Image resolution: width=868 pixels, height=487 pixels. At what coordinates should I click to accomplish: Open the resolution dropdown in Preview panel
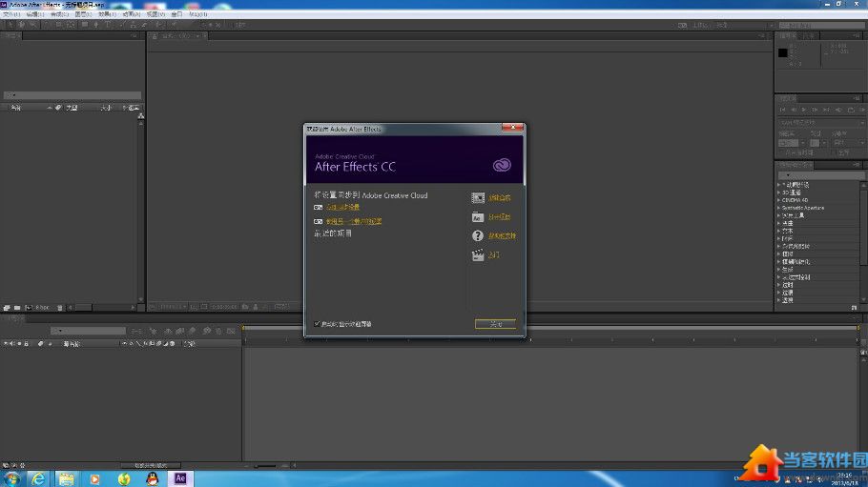coord(848,142)
